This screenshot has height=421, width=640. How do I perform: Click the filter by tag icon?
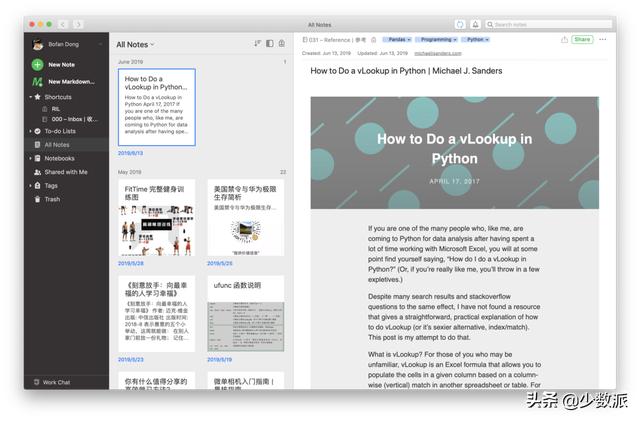tap(282, 43)
